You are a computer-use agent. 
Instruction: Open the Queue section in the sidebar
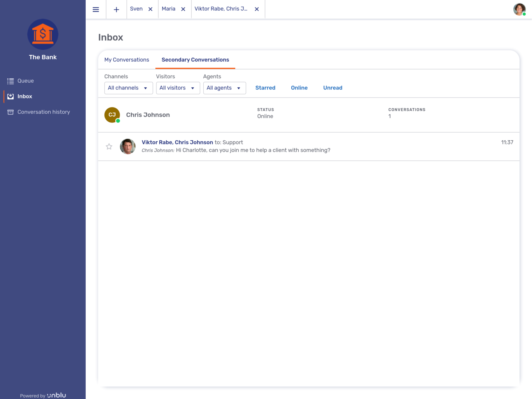pyautogui.click(x=25, y=81)
